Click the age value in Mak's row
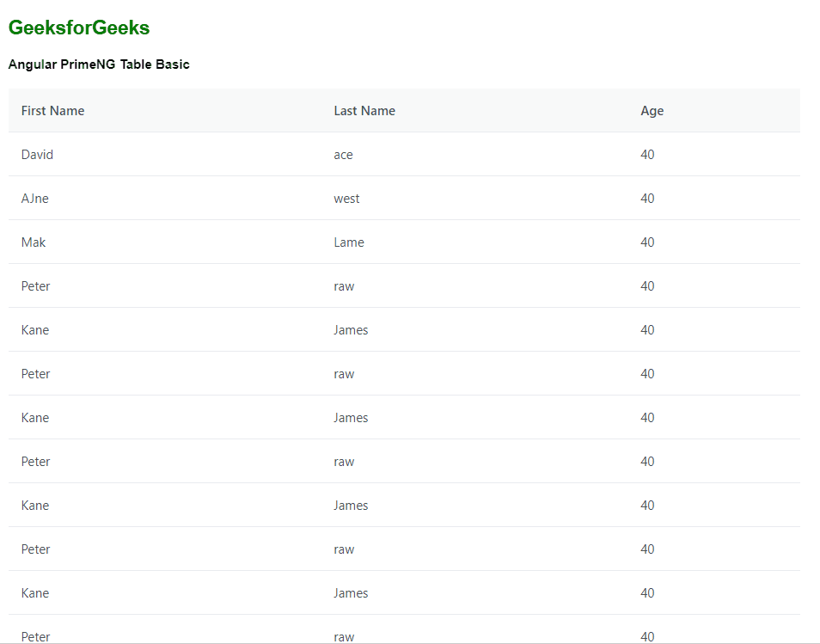820x644 pixels. (647, 242)
